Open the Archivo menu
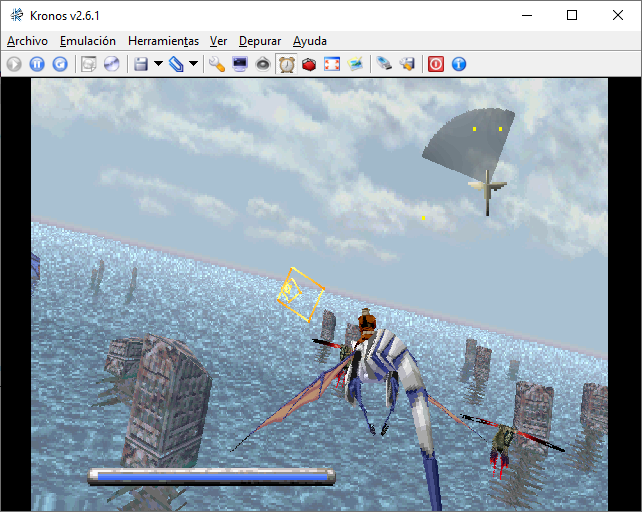Image resolution: width=642 pixels, height=512 pixels. [27, 41]
